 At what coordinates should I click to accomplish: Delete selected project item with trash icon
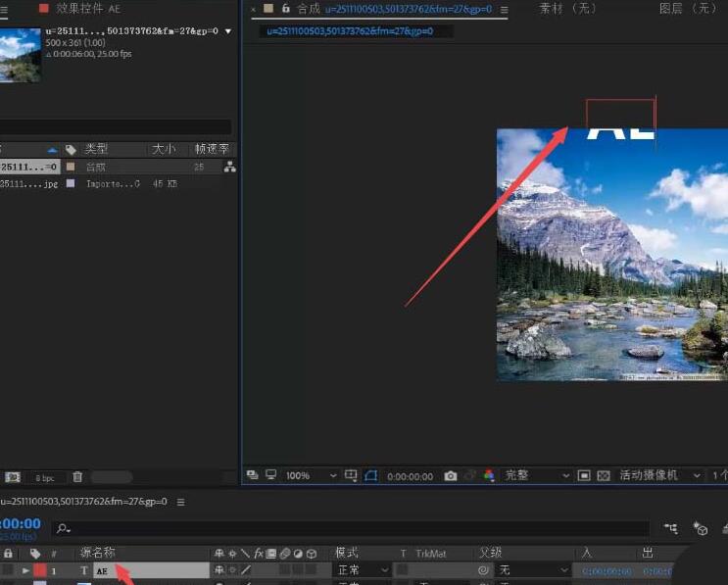[x=77, y=477]
